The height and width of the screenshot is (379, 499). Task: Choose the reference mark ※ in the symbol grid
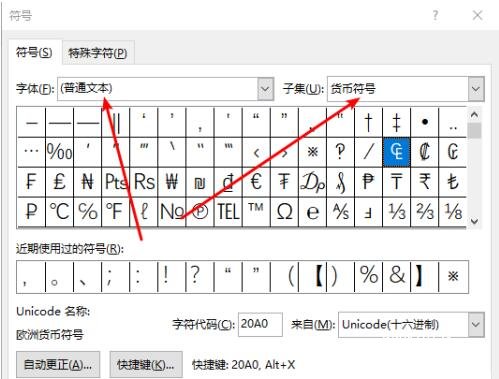point(312,152)
